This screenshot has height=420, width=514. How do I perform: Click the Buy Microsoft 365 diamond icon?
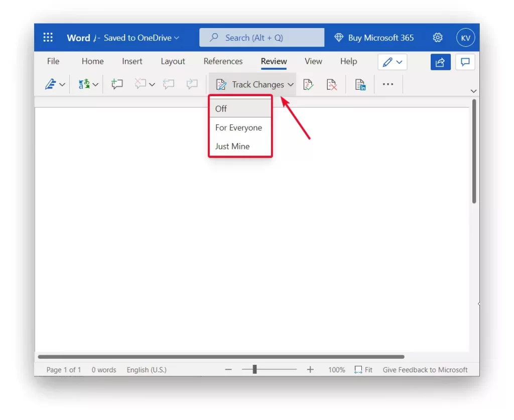coord(339,38)
